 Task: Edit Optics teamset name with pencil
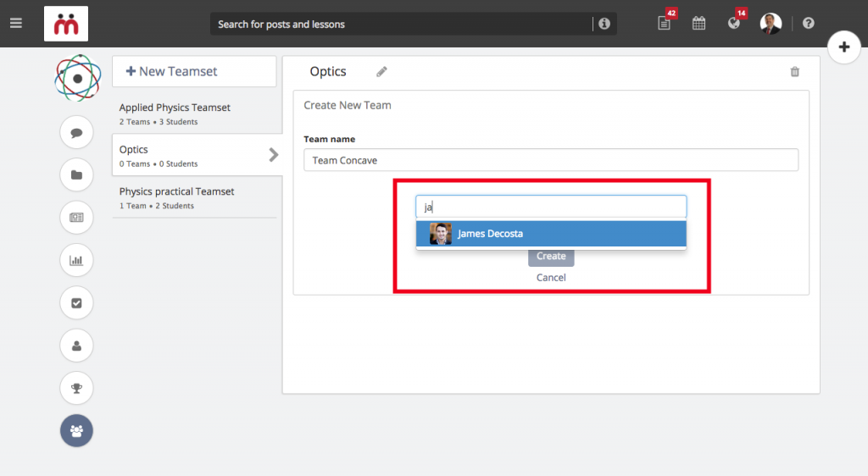(x=381, y=72)
